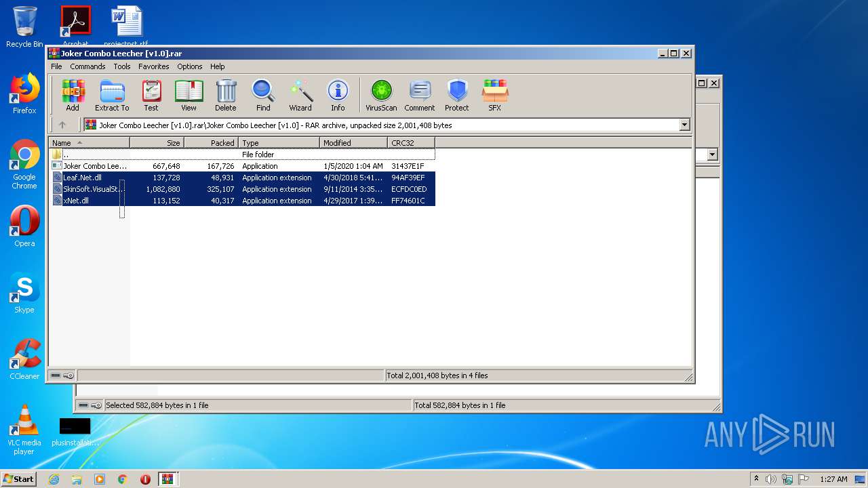The width and height of the screenshot is (868, 488).
Task: Click the Protect shield icon
Action: (457, 95)
